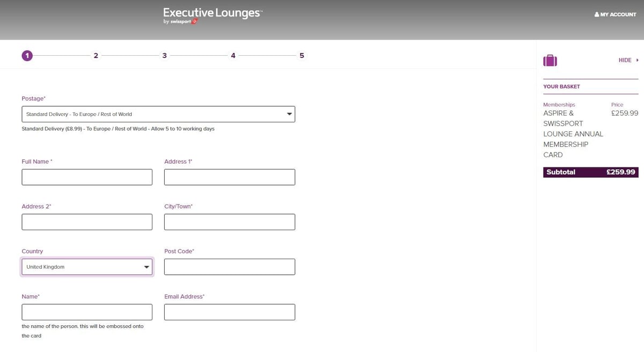This screenshot has height=352, width=644.
Task: Focus the Post Code input
Action: click(229, 267)
